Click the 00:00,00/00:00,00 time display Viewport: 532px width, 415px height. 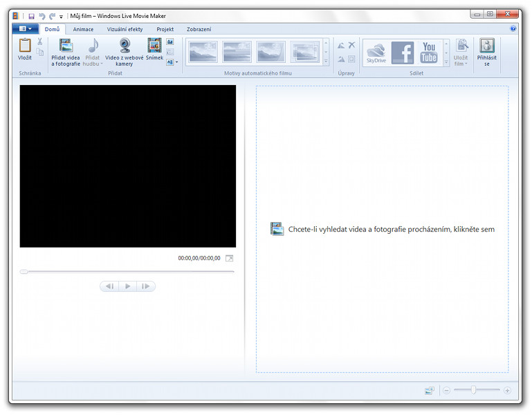pos(199,258)
